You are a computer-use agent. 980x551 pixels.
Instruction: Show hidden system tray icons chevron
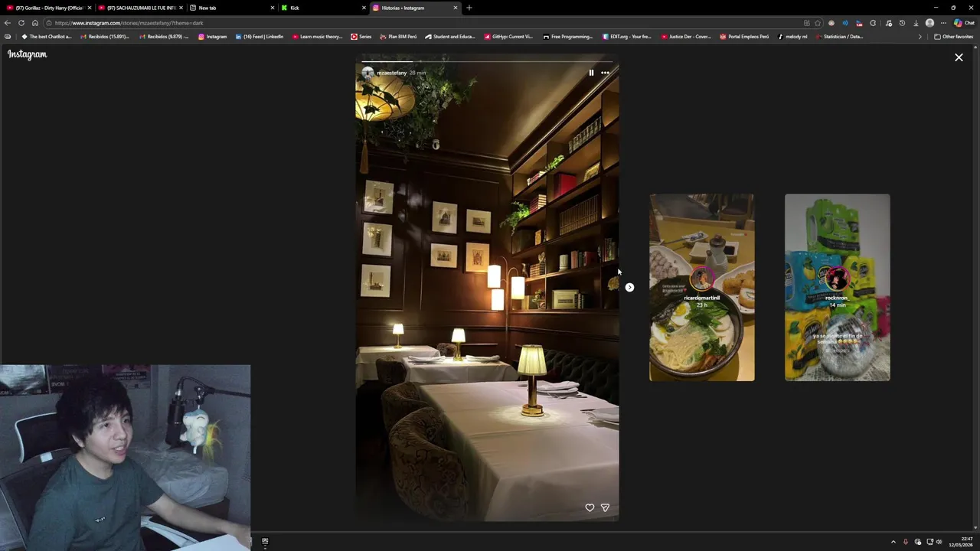[893, 542]
